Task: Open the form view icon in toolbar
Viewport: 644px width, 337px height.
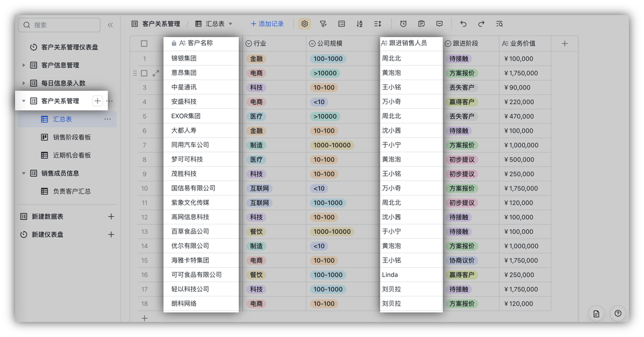Action: pos(421,24)
